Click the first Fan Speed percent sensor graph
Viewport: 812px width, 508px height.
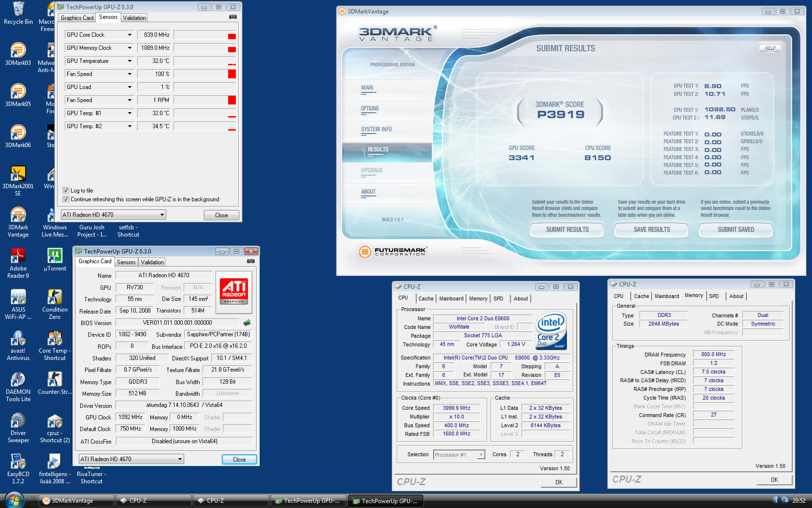pos(205,74)
